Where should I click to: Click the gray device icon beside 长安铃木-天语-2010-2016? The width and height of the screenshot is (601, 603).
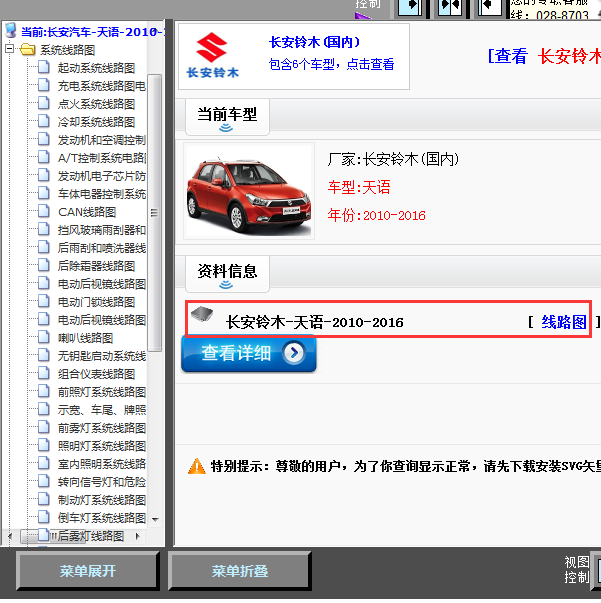pos(202,314)
